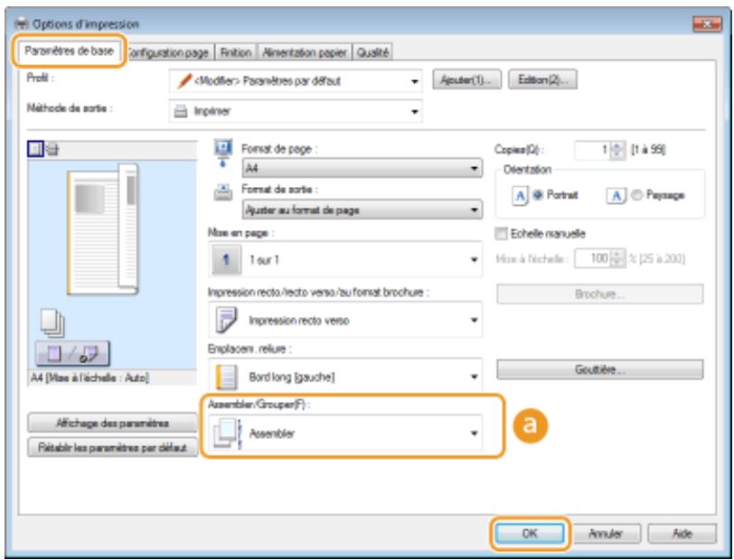
Task: Select Portrait orientation radio button
Action: point(538,194)
